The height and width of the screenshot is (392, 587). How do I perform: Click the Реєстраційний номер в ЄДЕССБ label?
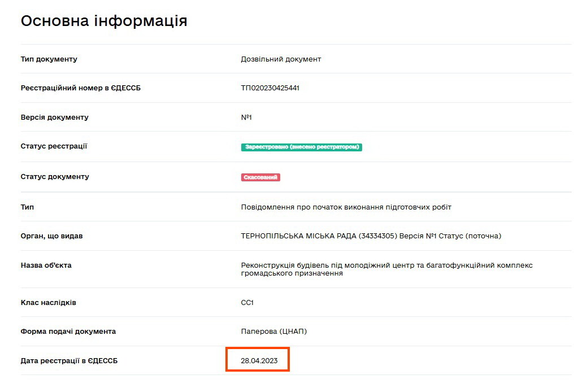click(x=80, y=88)
